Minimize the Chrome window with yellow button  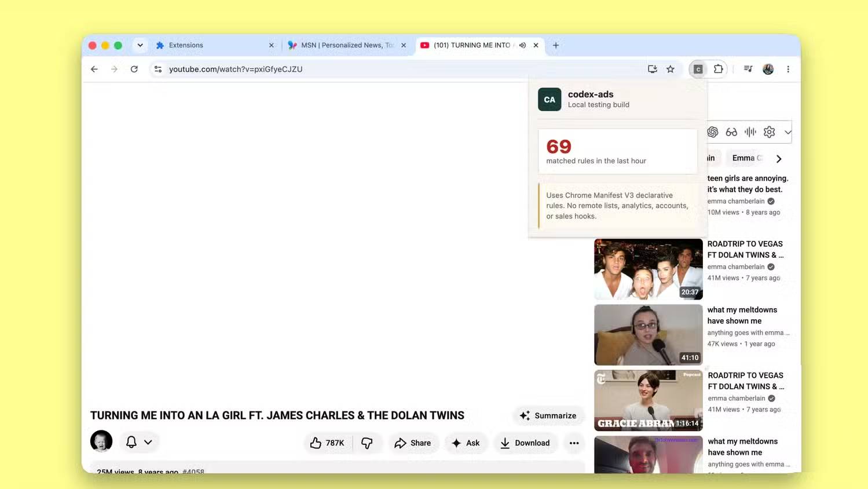tap(105, 45)
